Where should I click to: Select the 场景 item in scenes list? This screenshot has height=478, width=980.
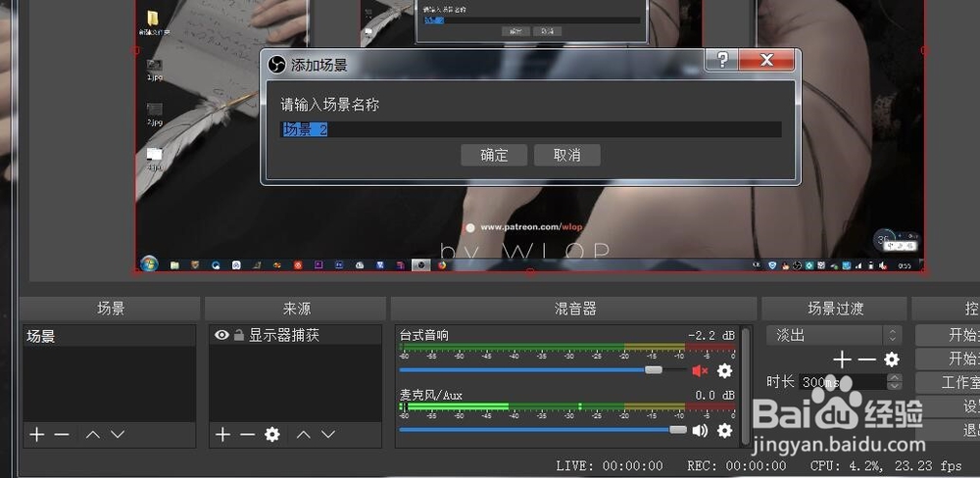coord(110,337)
